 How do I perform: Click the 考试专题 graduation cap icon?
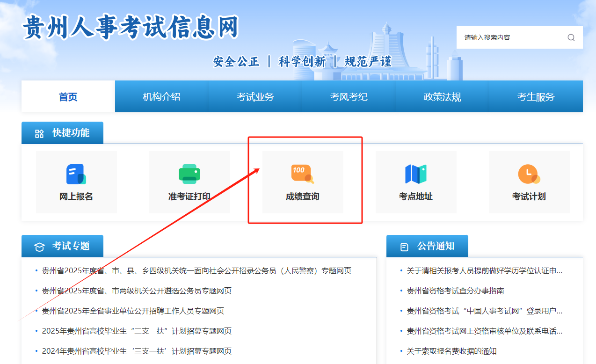pos(39,247)
